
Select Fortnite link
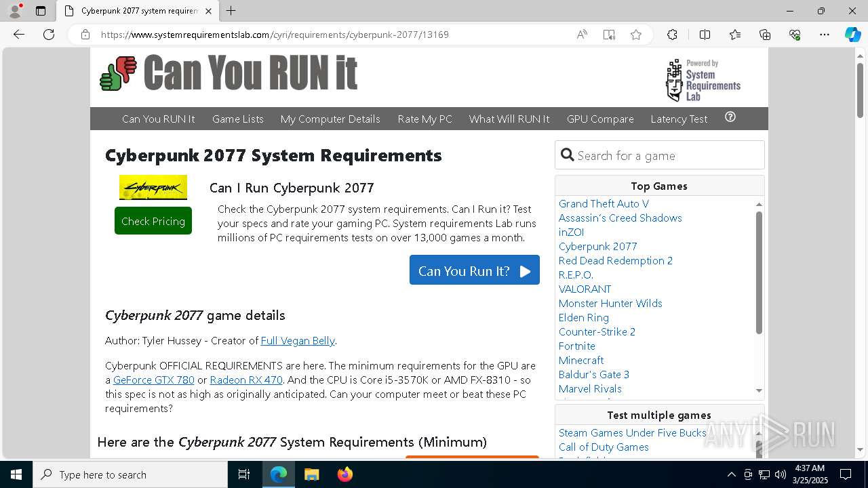click(x=577, y=346)
